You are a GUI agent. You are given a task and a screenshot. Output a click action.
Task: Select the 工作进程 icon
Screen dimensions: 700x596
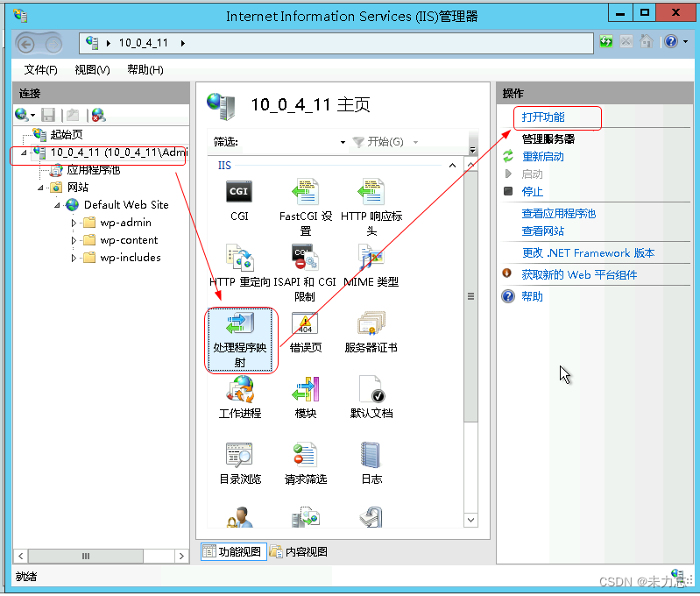240,389
